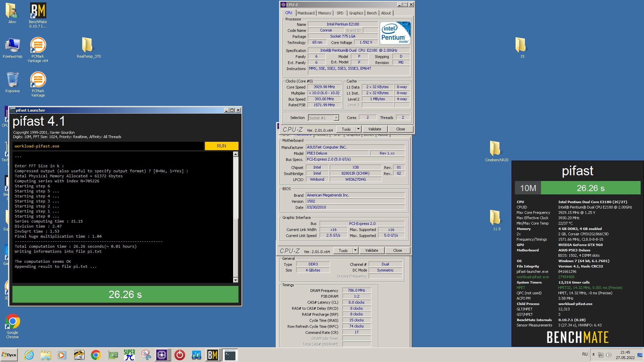The image size is (644, 362).
Task: Open Chrome from the taskbar
Action: pyautogui.click(x=96, y=355)
